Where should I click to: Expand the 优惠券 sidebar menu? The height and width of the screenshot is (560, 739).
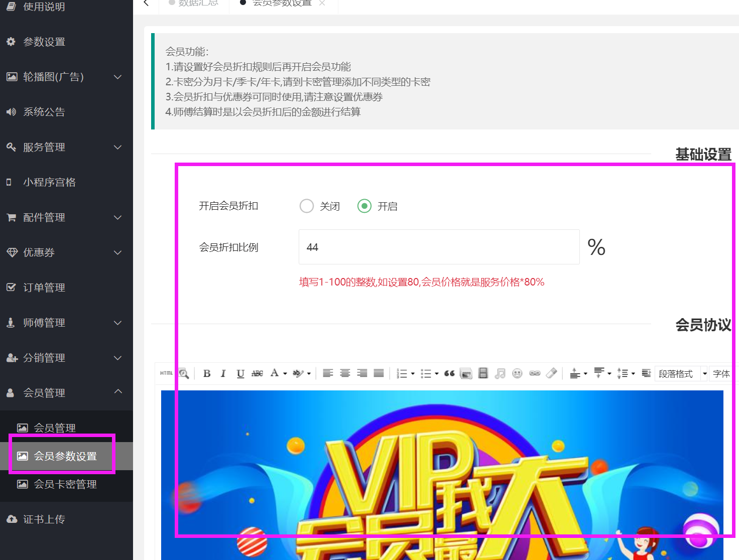tap(66, 252)
